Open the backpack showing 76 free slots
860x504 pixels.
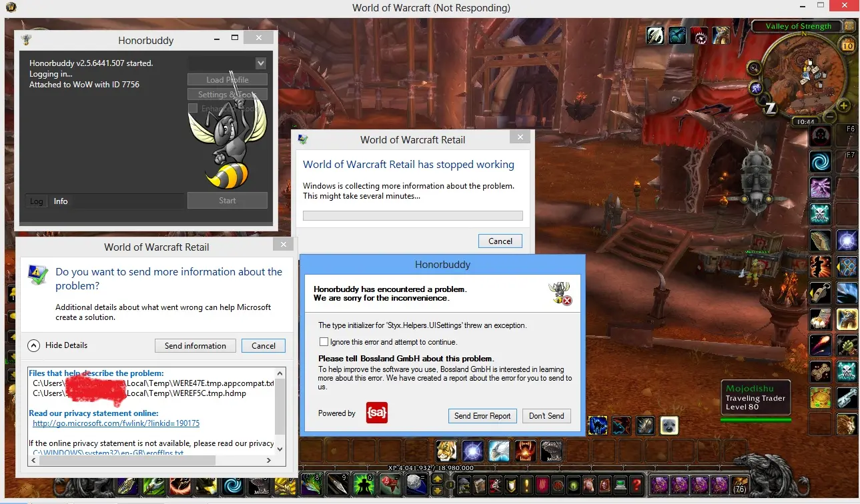[x=740, y=485]
